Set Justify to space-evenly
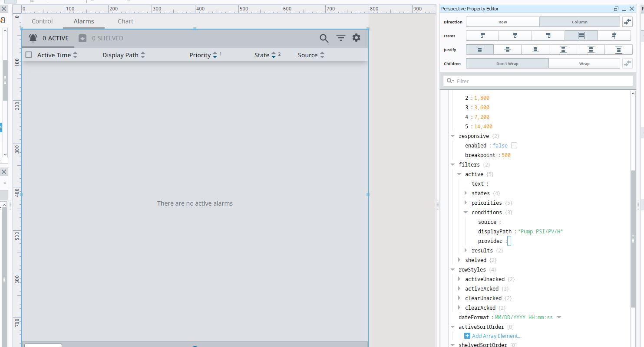Viewport: 644px width, 347px height. tap(618, 49)
